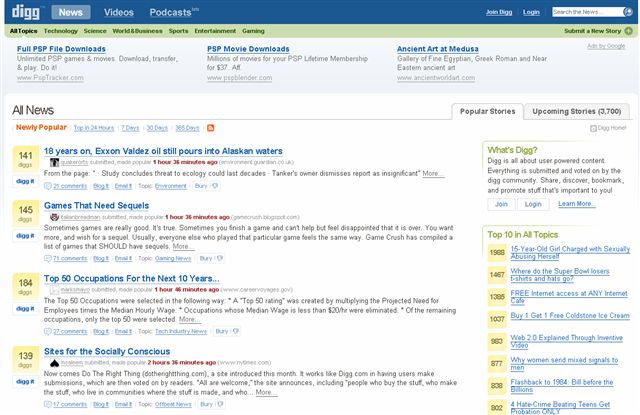Open Why women send mixed signals to men
The width and height of the screenshot is (640, 415).
(x=564, y=364)
